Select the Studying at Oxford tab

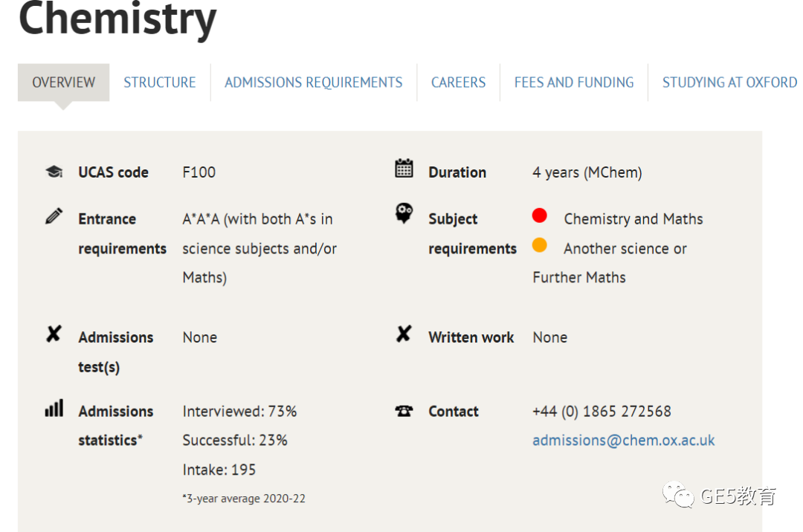(x=730, y=82)
